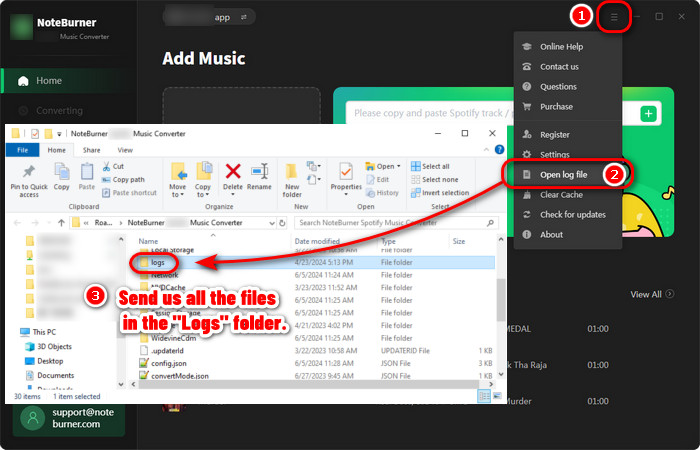Open the Open dropdown in ribbon
Screen dimensions: 700x450
(383, 167)
